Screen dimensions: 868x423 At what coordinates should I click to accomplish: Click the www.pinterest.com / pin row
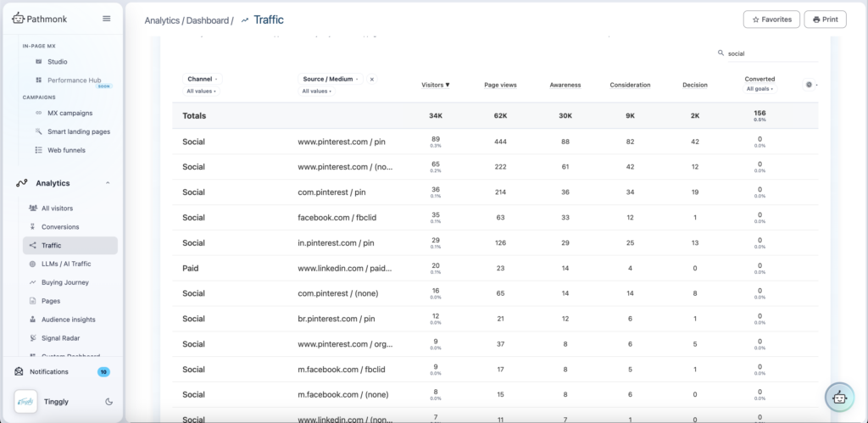coord(495,142)
